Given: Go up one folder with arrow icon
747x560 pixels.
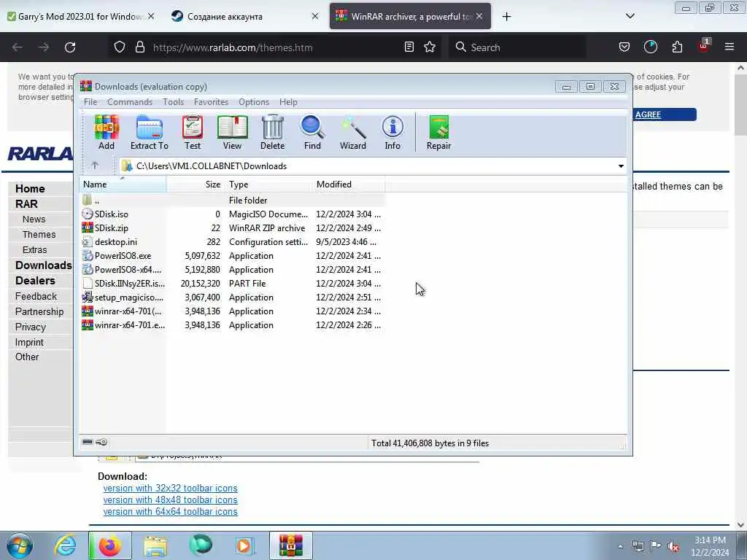Looking at the screenshot, I should (95, 166).
